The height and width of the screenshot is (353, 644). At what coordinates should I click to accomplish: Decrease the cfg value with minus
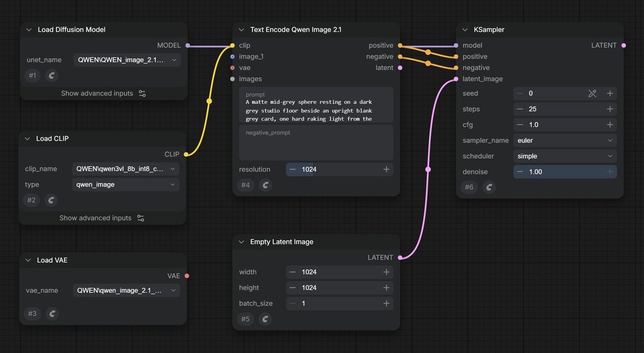pos(520,125)
